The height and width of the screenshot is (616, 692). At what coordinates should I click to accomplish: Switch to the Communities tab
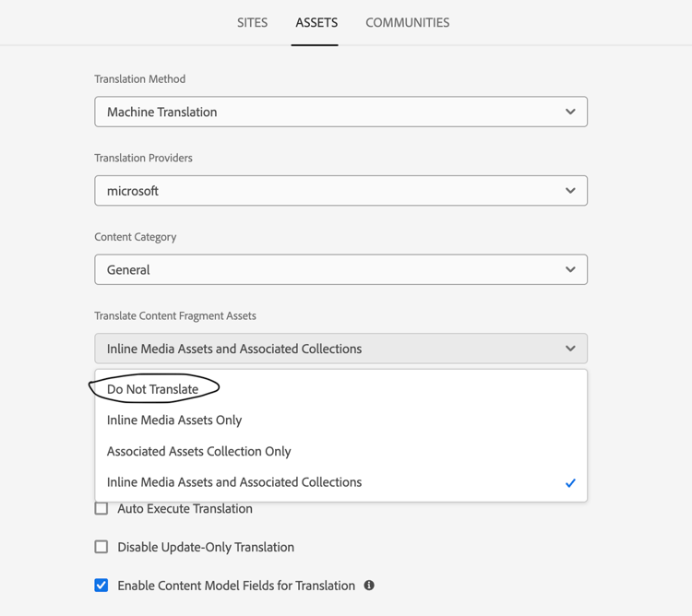407,22
